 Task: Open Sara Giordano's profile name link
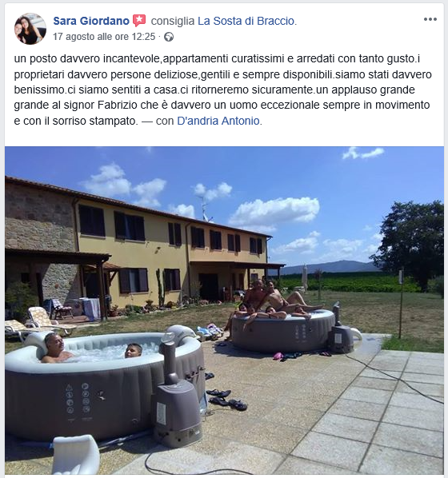click(91, 21)
